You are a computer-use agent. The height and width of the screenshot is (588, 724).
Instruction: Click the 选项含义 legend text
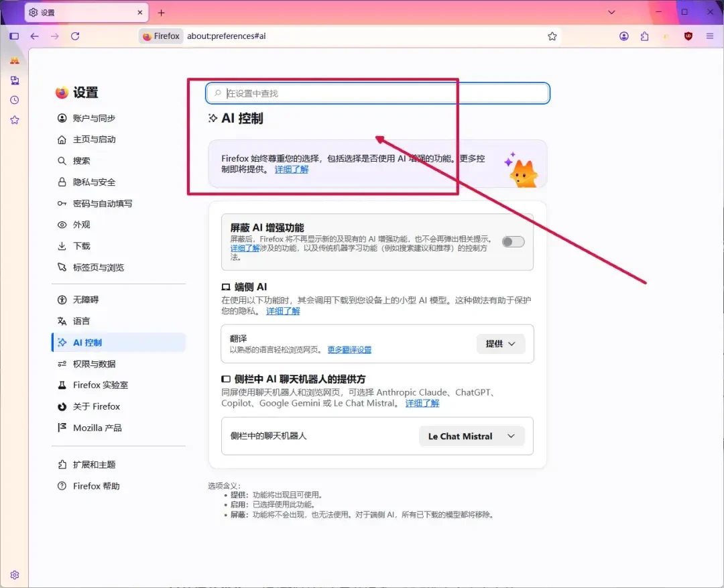[224, 486]
